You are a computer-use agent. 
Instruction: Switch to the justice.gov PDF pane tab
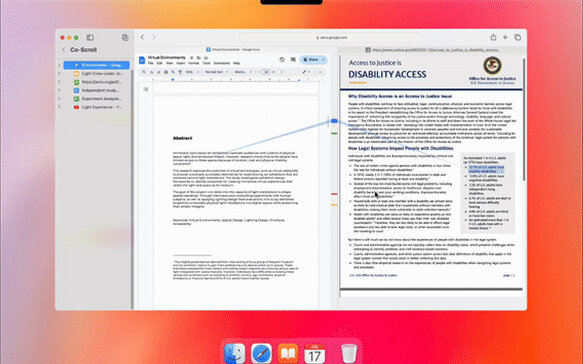[431, 50]
